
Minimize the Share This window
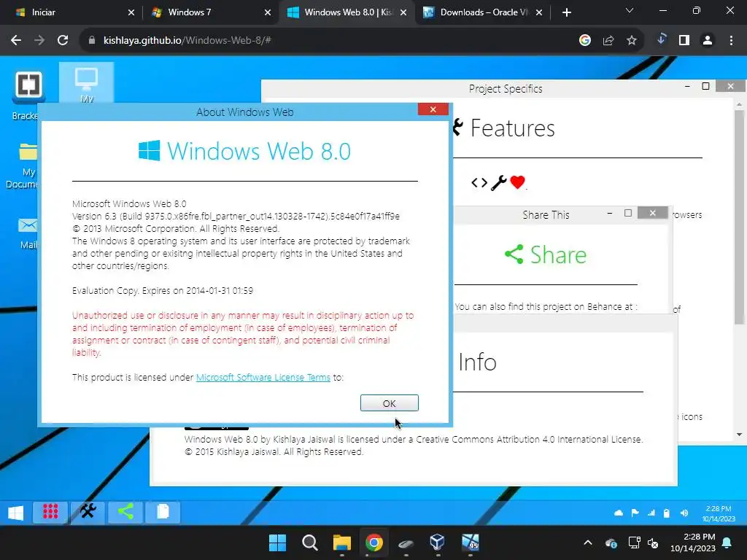coord(610,214)
